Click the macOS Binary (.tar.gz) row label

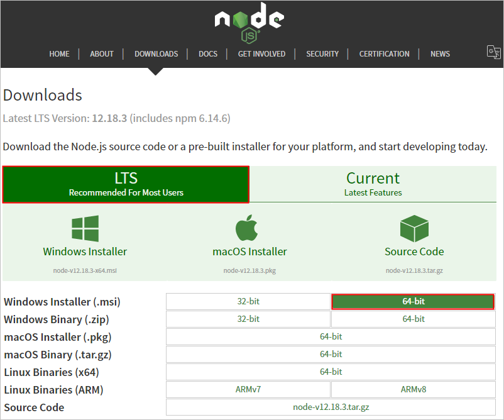(58, 355)
